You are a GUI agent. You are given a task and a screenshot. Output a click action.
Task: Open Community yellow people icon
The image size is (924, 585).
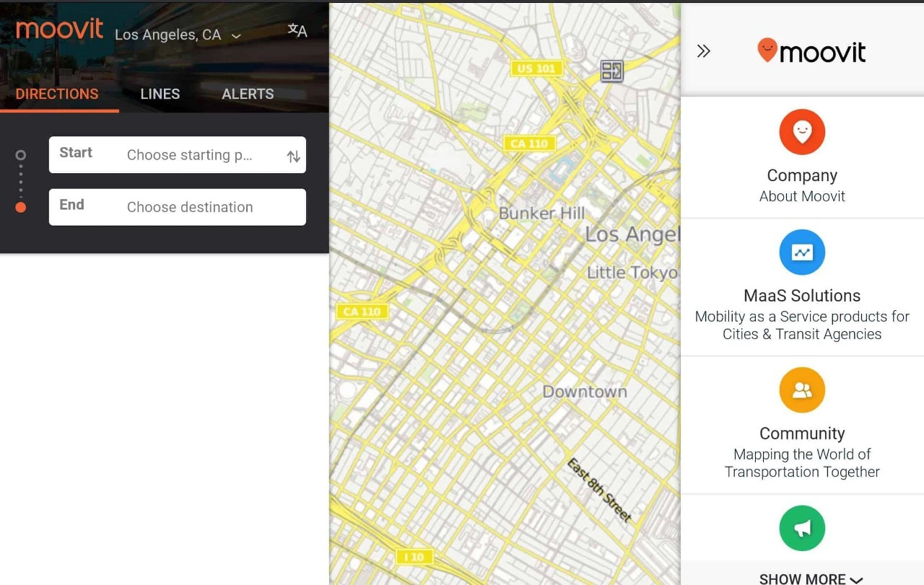point(802,390)
